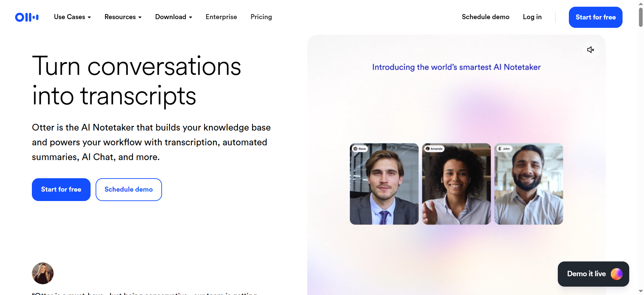Viewport: 644px width, 295px height.
Task: Open the Download dropdown menu
Action: click(174, 17)
